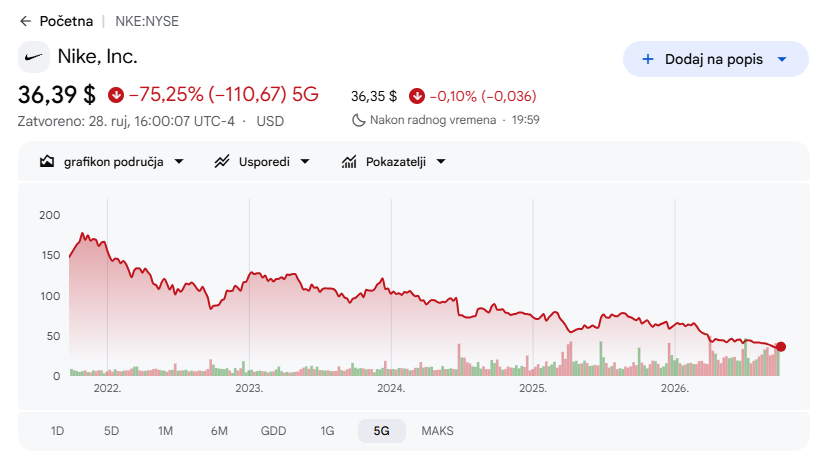
Task: Open the Usporedi dropdown arrow
Action: (305, 162)
